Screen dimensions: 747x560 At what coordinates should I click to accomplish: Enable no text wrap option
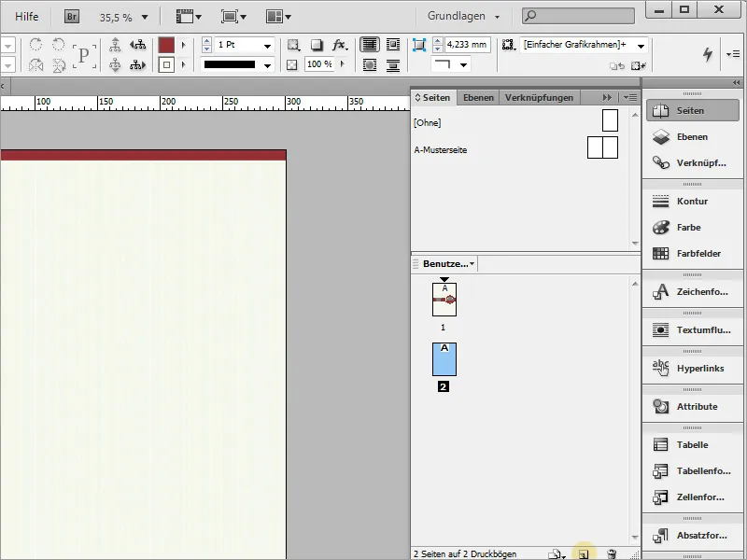[x=369, y=45]
